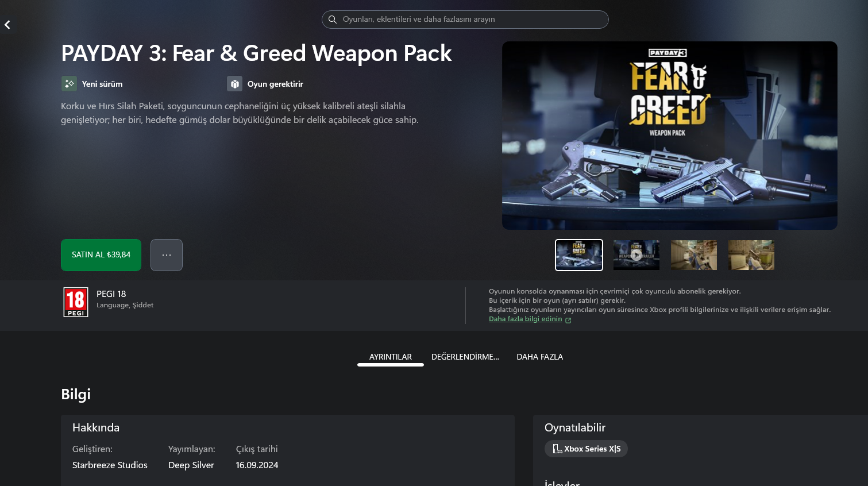Show the third screenshot thumbnail
This screenshot has height=486, width=868.
pyautogui.click(x=694, y=255)
